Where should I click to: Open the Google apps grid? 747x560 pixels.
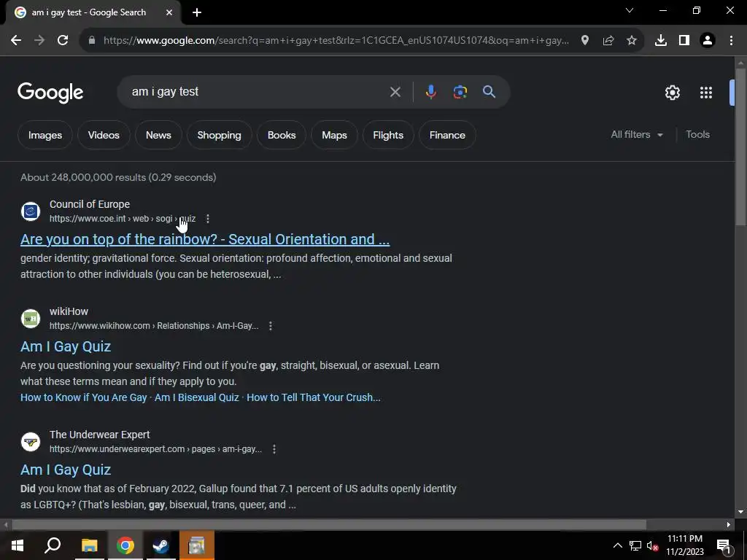[705, 93]
